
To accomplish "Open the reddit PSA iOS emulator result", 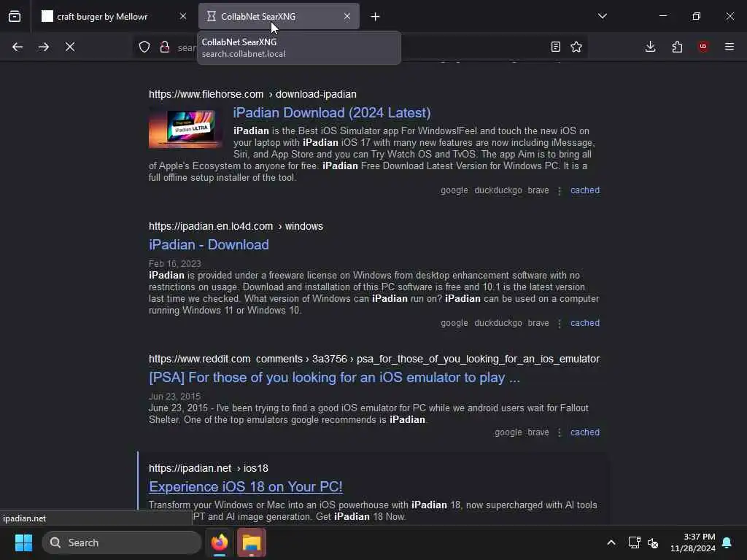I will point(334,378).
